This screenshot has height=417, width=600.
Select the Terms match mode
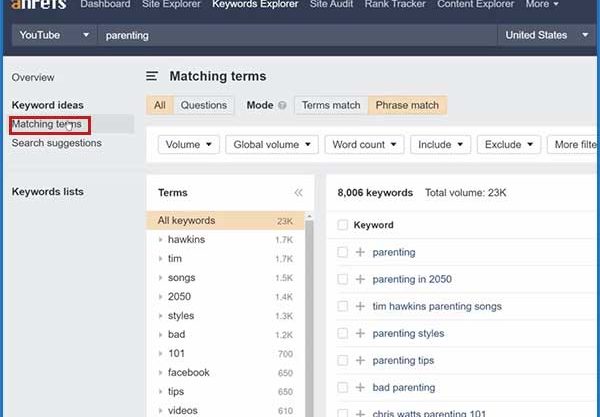coord(331,105)
